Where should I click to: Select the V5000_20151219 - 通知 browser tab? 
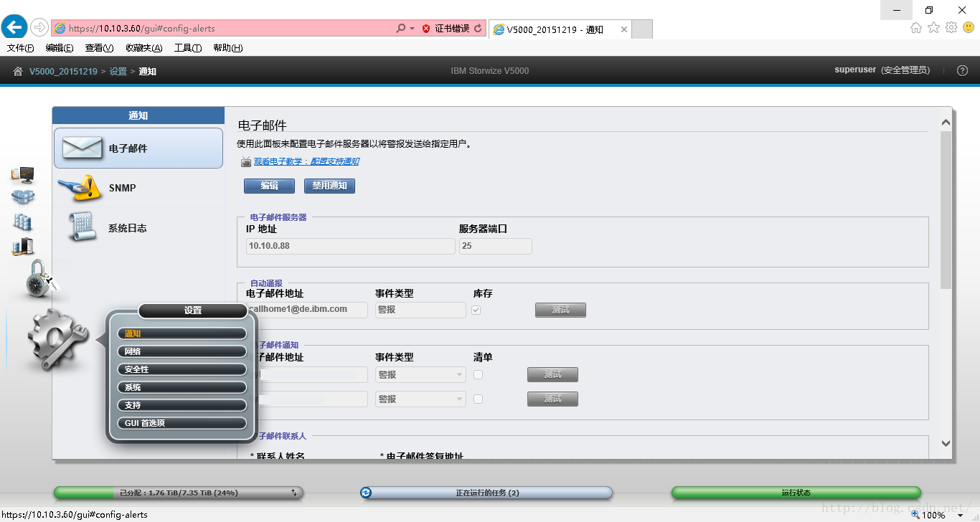tap(555, 29)
